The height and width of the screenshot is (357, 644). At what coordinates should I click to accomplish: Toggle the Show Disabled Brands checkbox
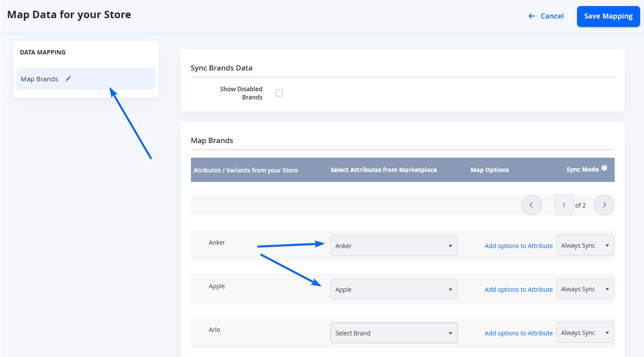279,93
